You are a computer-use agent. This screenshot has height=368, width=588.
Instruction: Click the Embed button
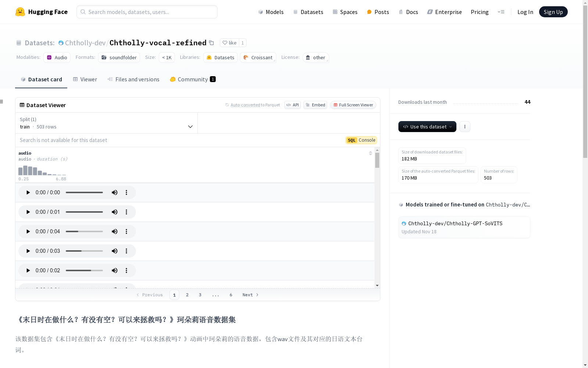pos(315,105)
